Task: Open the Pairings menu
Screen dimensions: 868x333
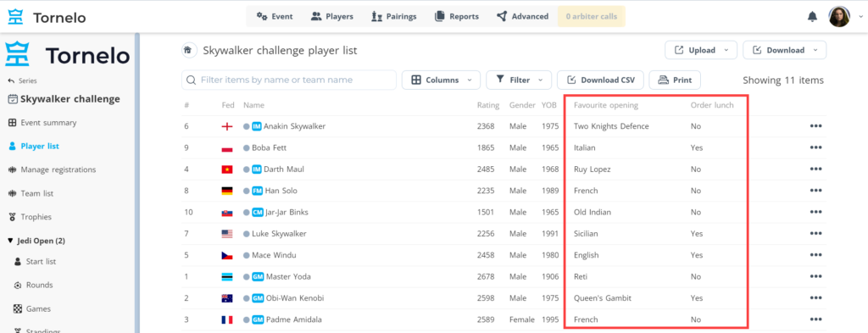Action: [x=394, y=17]
